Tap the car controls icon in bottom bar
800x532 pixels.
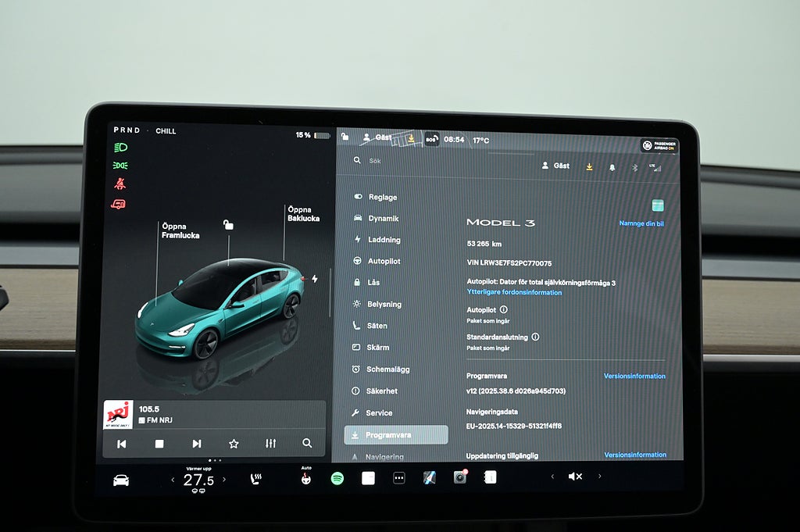point(121,480)
